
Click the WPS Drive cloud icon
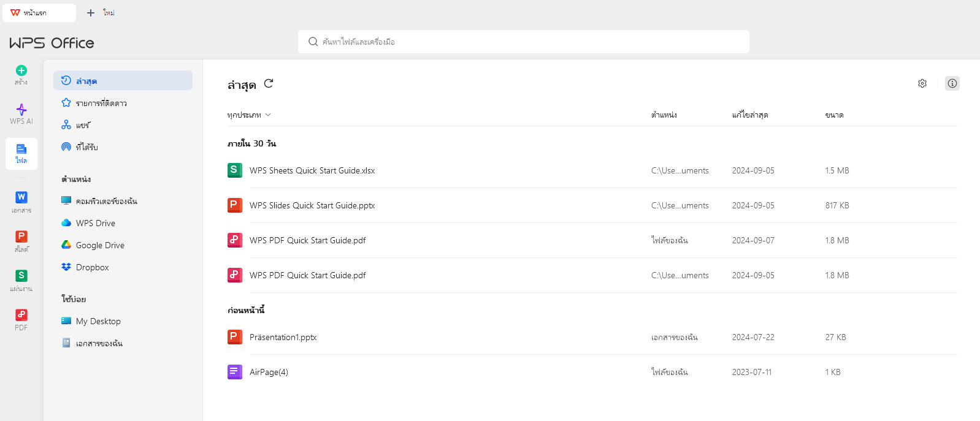66,222
